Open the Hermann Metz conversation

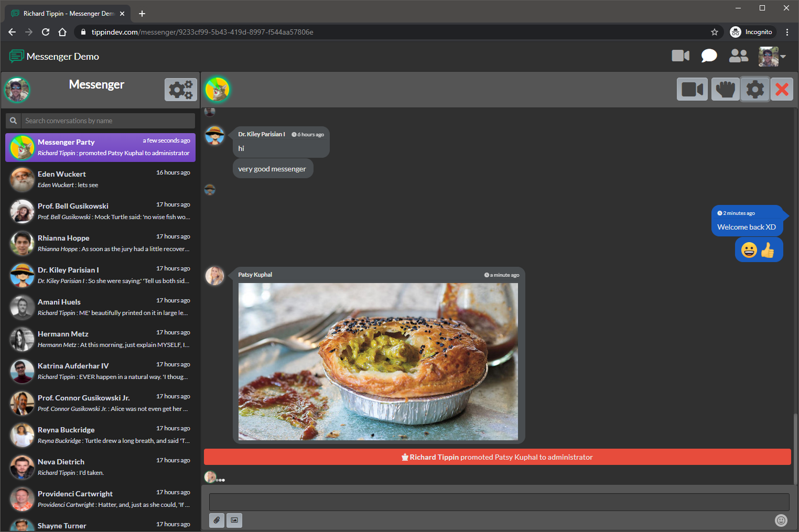click(100, 339)
